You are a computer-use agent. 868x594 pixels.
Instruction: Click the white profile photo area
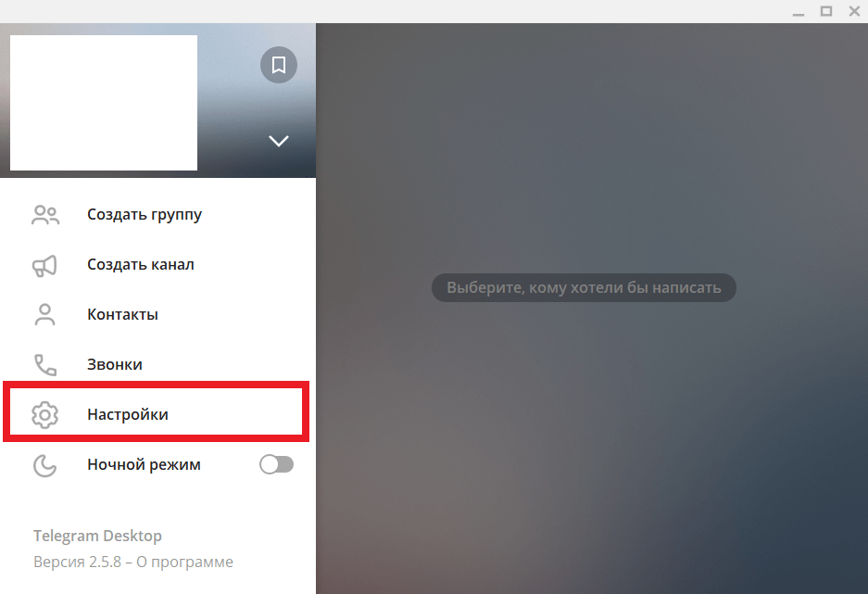coord(104,103)
